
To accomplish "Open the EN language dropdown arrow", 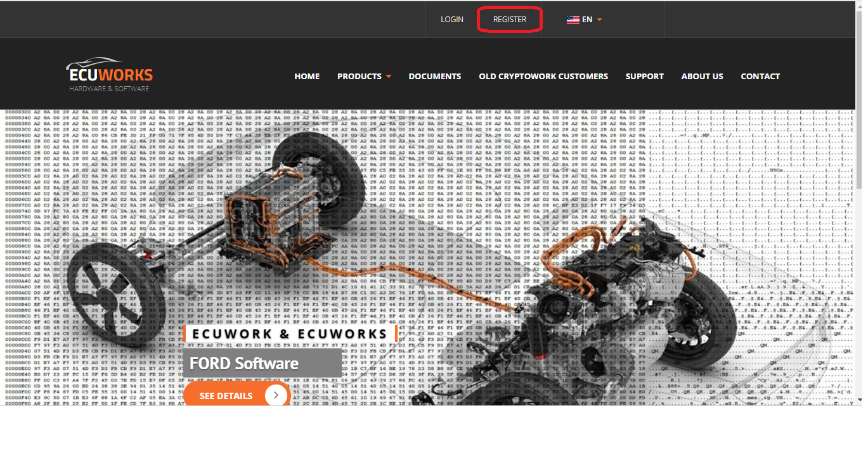I will 599,20.
